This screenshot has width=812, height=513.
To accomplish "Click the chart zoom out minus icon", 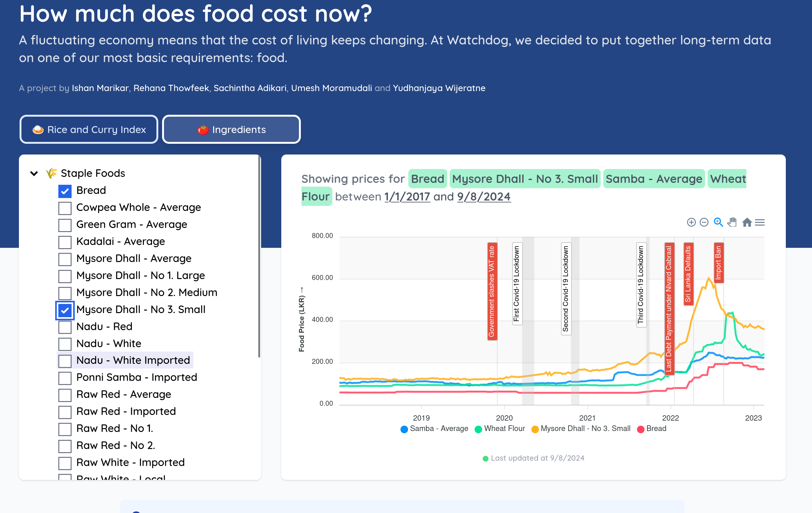I will [704, 222].
